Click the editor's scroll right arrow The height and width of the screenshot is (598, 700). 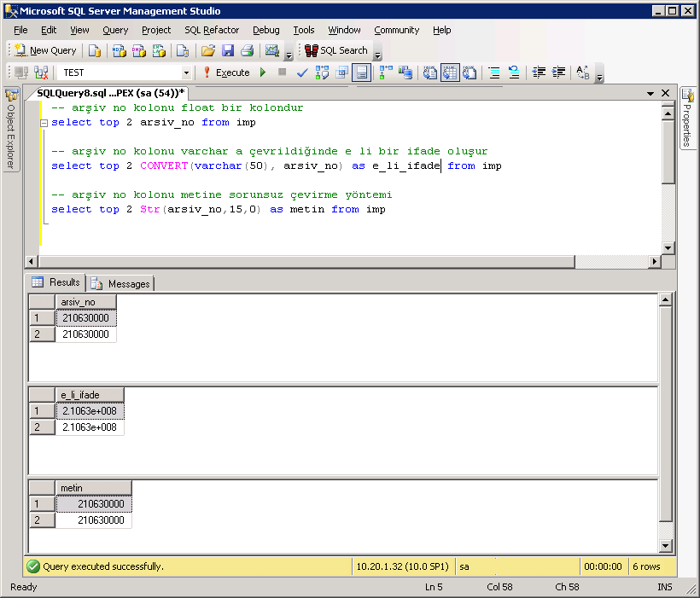[x=655, y=262]
